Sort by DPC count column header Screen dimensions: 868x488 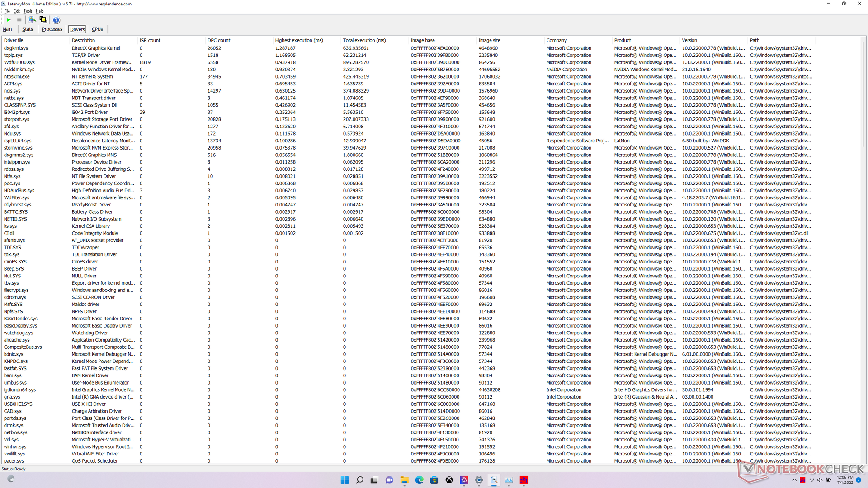pyautogui.click(x=219, y=41)
